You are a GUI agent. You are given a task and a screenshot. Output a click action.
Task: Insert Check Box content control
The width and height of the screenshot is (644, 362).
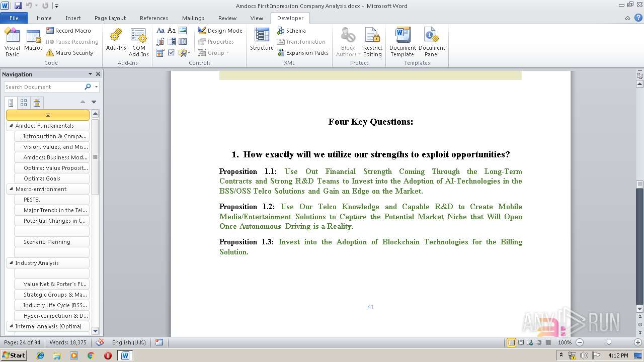[172, 53]
